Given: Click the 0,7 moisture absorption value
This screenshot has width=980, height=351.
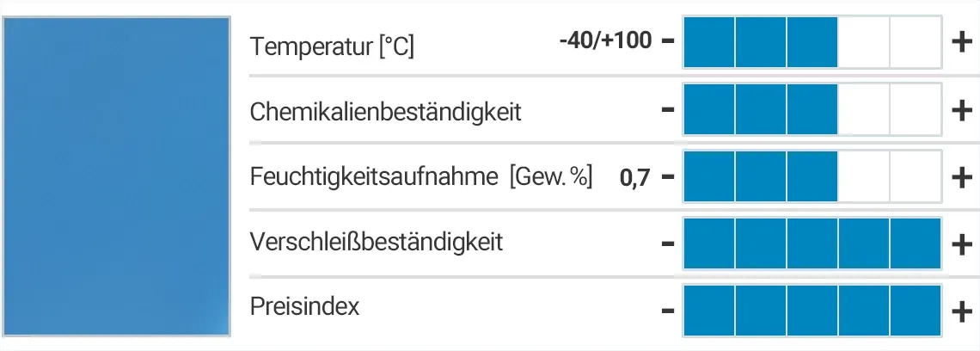Looking at the screenshot, I should 634,178.
